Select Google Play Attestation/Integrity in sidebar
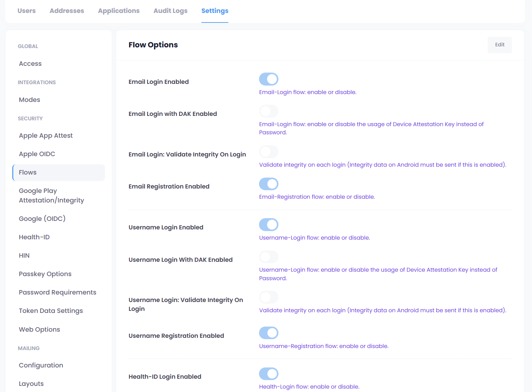532x392 pixels. click(x=51, y=196)
